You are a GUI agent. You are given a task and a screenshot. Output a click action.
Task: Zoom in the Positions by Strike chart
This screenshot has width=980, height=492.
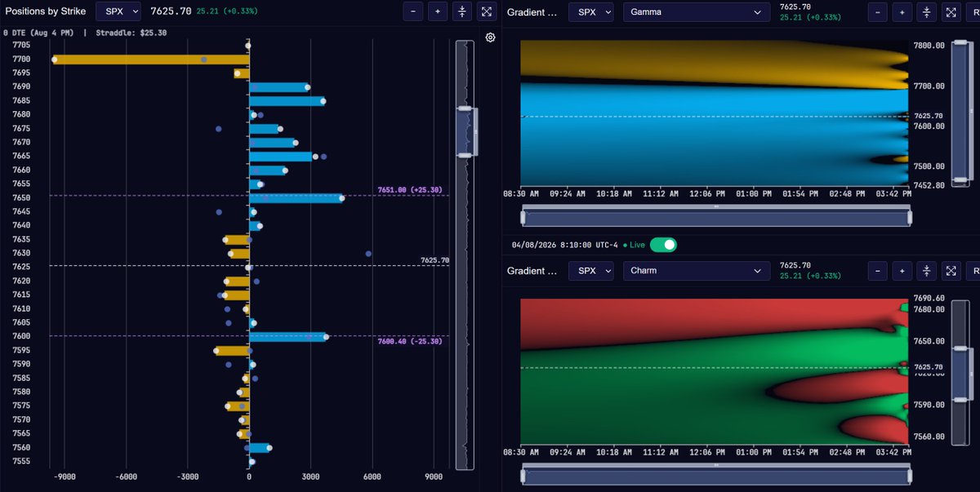(x=438, y=11)
